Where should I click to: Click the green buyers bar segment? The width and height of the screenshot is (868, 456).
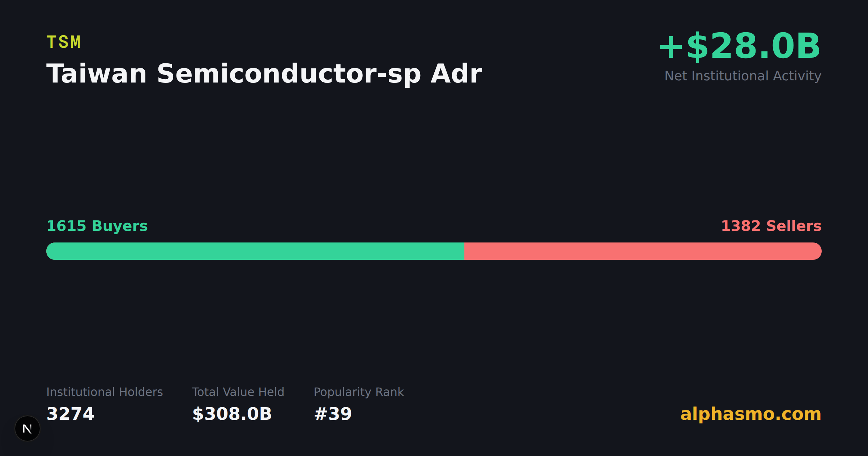[255, 251]
